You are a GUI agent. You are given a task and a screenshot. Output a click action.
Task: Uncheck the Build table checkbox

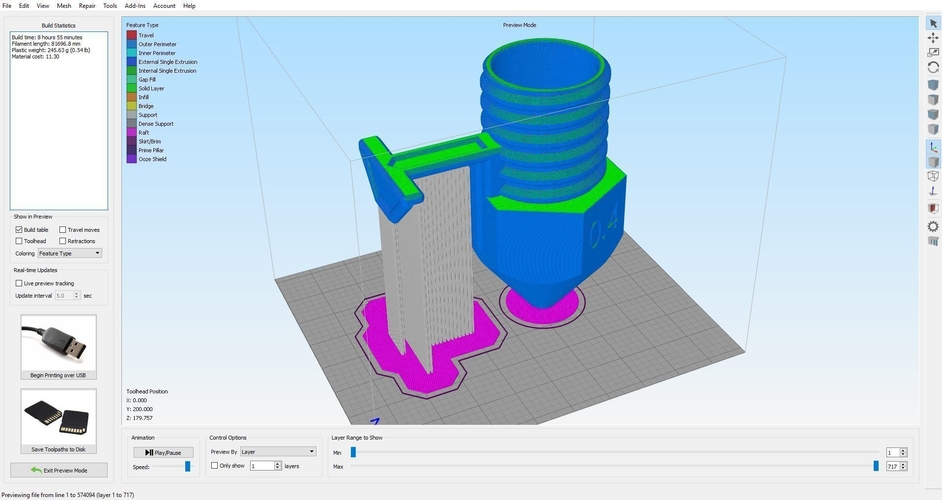point(19,230)
